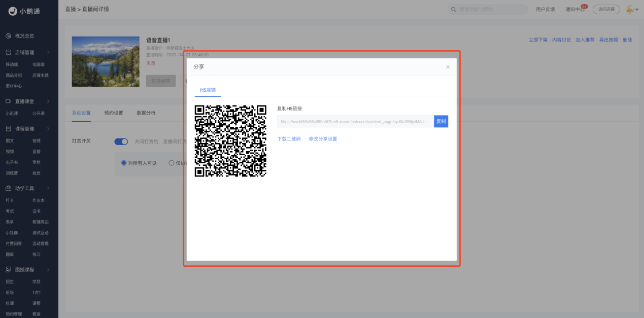Open 训练营 in the sidebar

pos(12,173)
